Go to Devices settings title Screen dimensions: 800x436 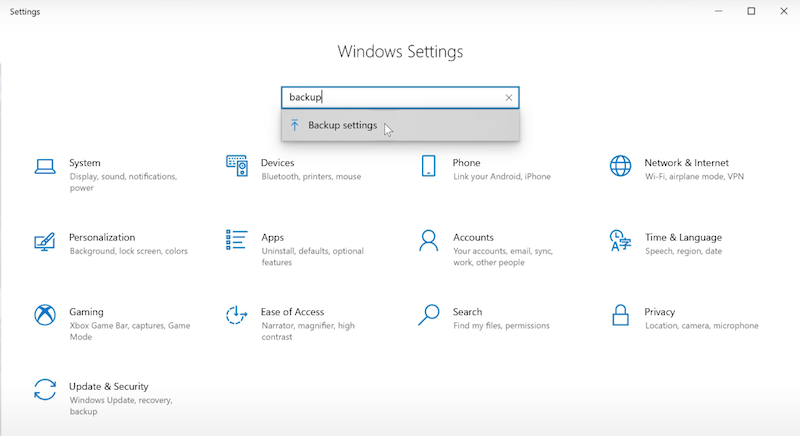click(278, 163)
